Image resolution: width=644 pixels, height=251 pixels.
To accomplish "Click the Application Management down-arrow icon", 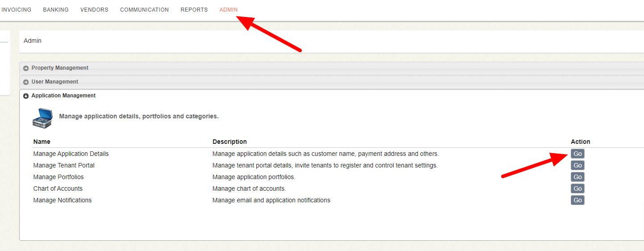I will point(26,96).
